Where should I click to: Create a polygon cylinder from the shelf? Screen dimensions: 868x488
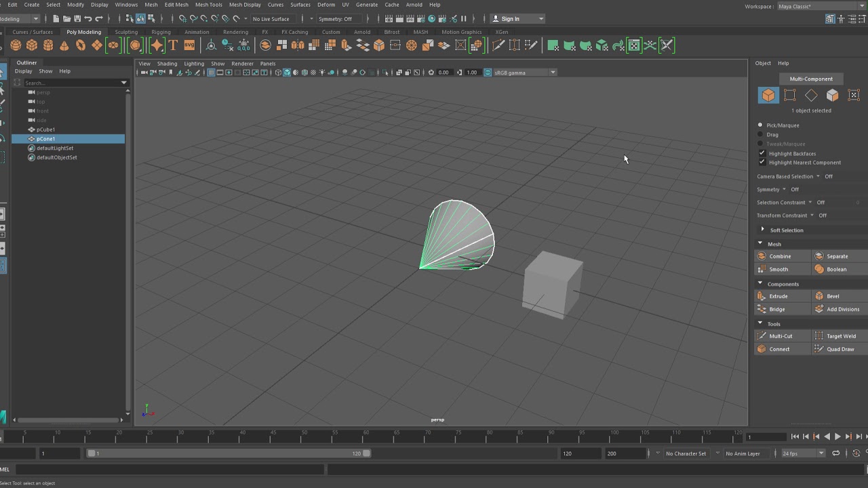coord(48,45)
